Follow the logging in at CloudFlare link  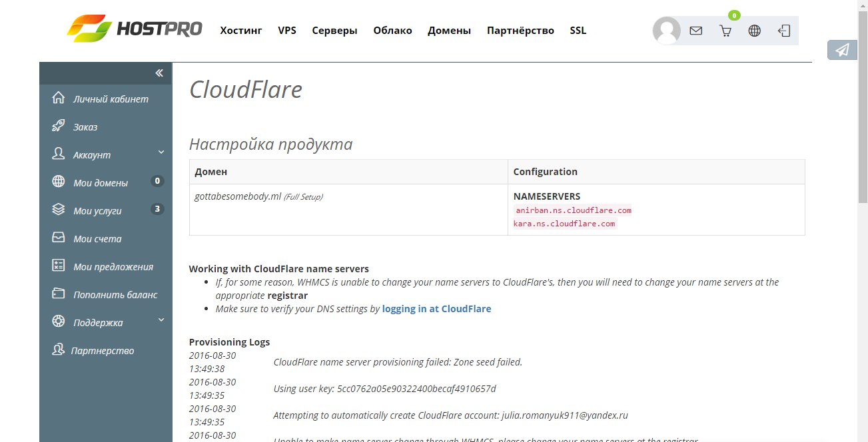(x=436, y=309)
